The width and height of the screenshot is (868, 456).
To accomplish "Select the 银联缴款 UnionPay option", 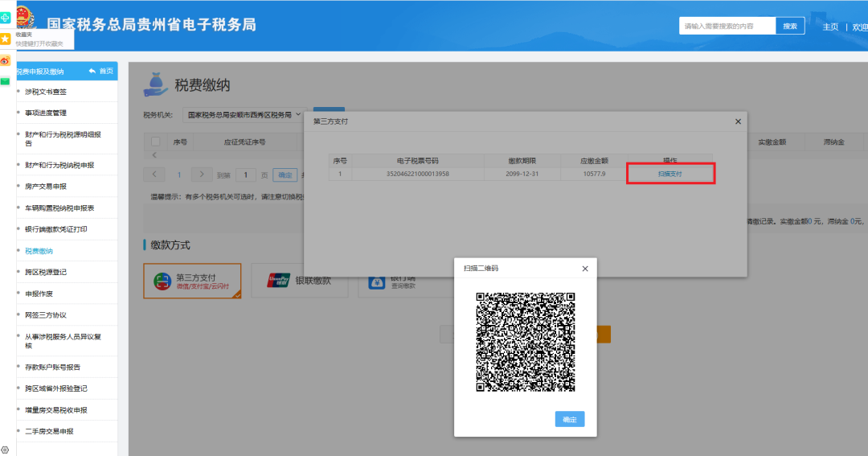I will (300, 281).
